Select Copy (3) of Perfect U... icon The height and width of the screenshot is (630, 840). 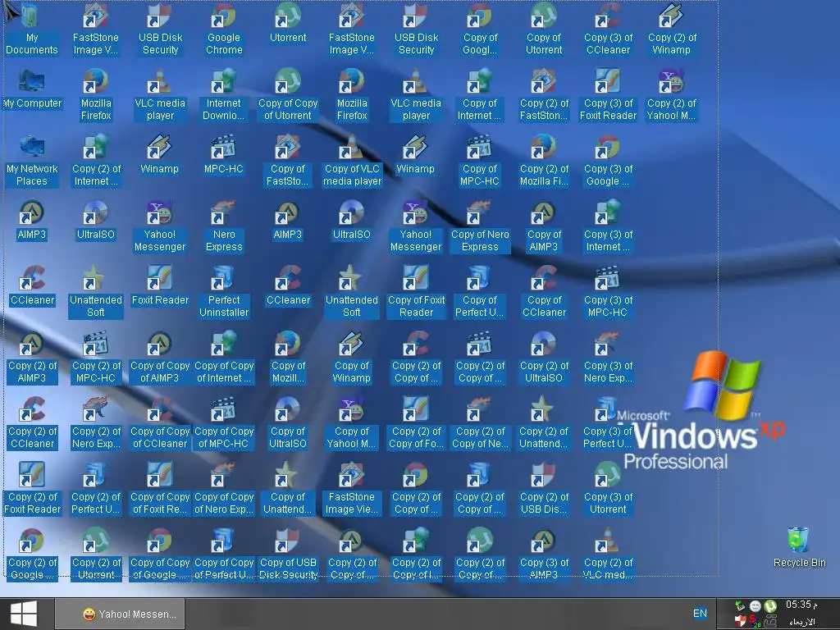(x=608, y=423)
